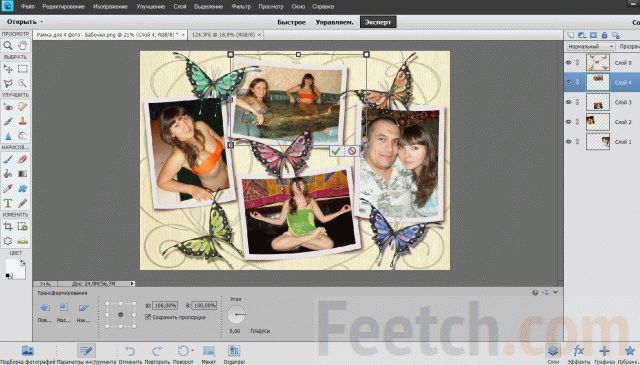
Task: Open the help icon in tool options
Action: pyautogui.click(x=535, y=292)
